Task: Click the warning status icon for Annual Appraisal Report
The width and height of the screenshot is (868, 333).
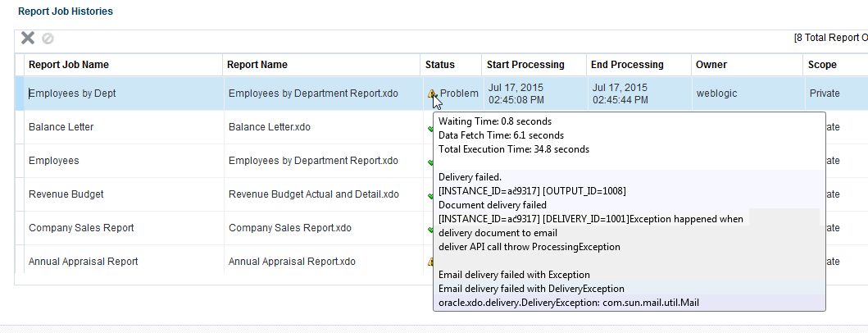Action: [429, 262]
